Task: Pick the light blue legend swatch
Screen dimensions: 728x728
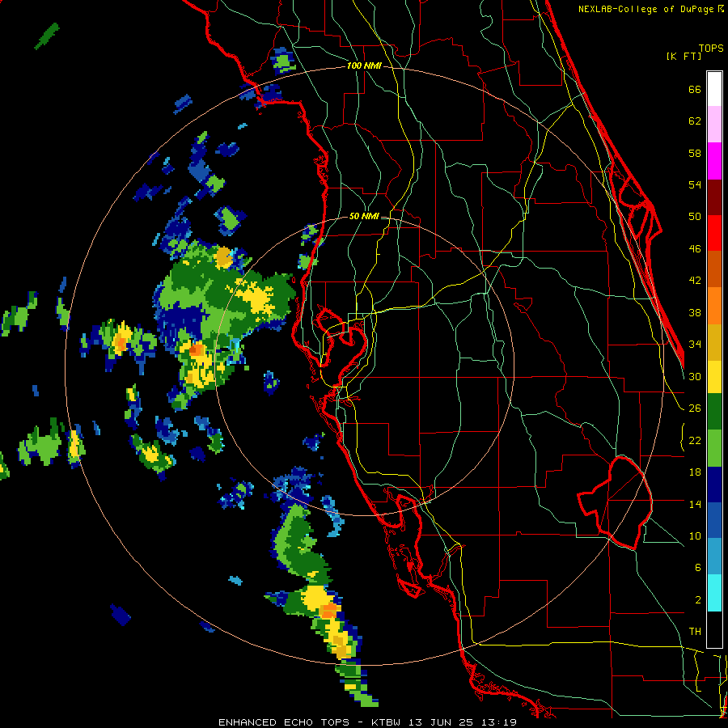Action: coord(714,557)
